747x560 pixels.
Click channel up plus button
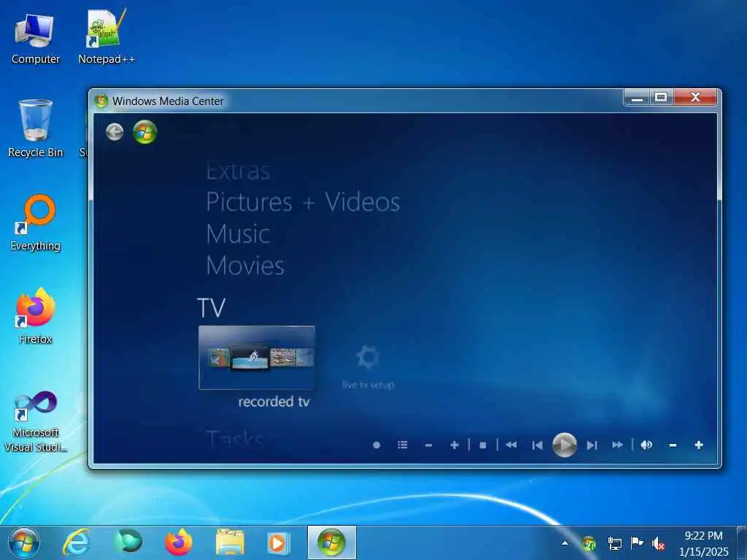click(x=454, y=445)
